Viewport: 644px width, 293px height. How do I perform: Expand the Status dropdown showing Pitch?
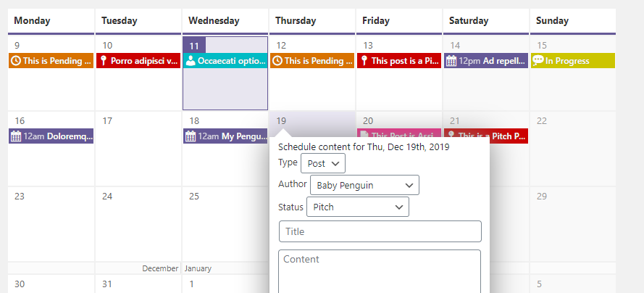pos(358,207)
